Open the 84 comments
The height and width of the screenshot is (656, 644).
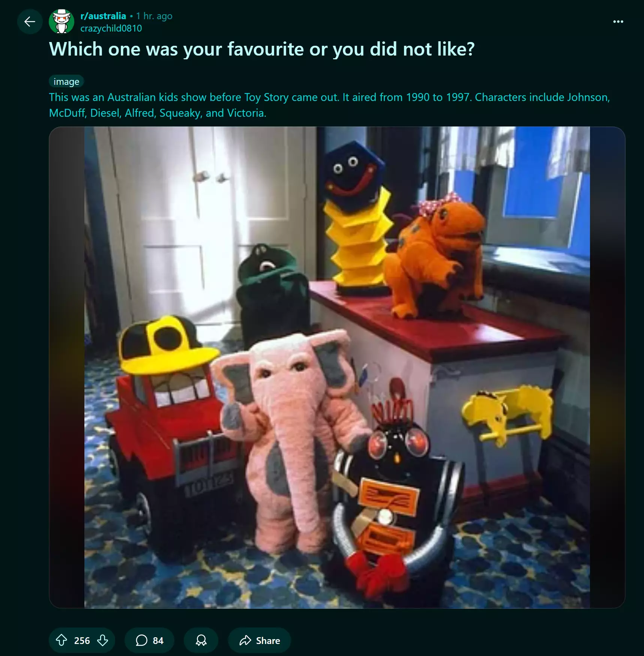coord(150,640)
